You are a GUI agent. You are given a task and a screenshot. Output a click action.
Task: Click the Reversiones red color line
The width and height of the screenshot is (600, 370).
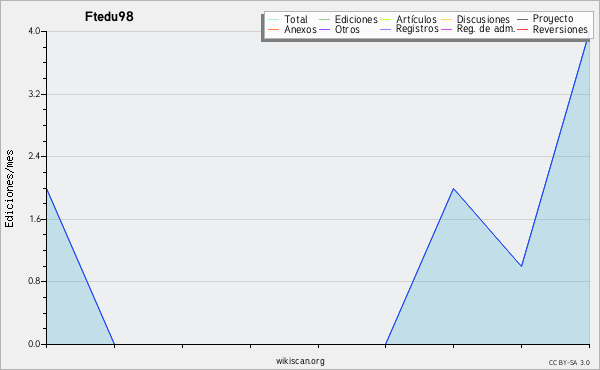coord(522,29)
